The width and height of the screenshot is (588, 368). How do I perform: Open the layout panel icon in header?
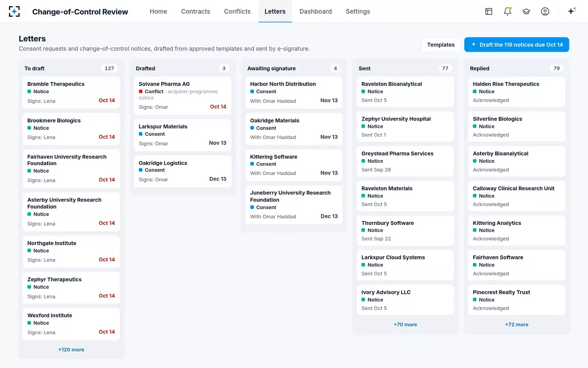click(x=489, y=11)
